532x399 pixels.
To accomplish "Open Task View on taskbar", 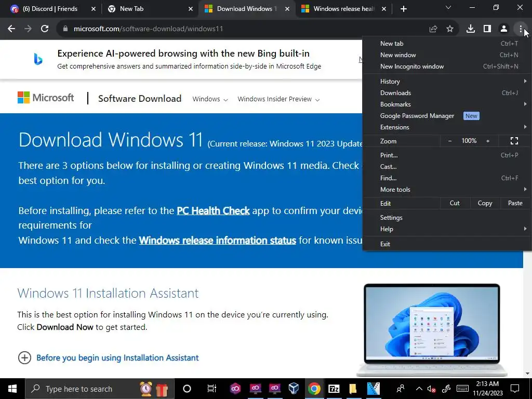I will 212,389.
